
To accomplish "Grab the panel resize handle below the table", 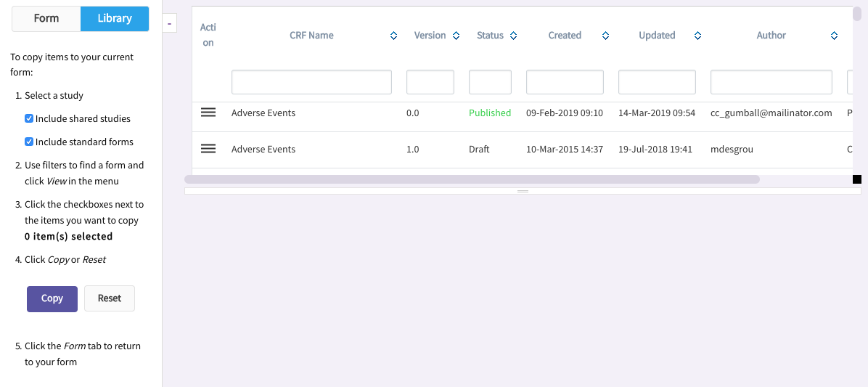I will [x=523, y=191].
